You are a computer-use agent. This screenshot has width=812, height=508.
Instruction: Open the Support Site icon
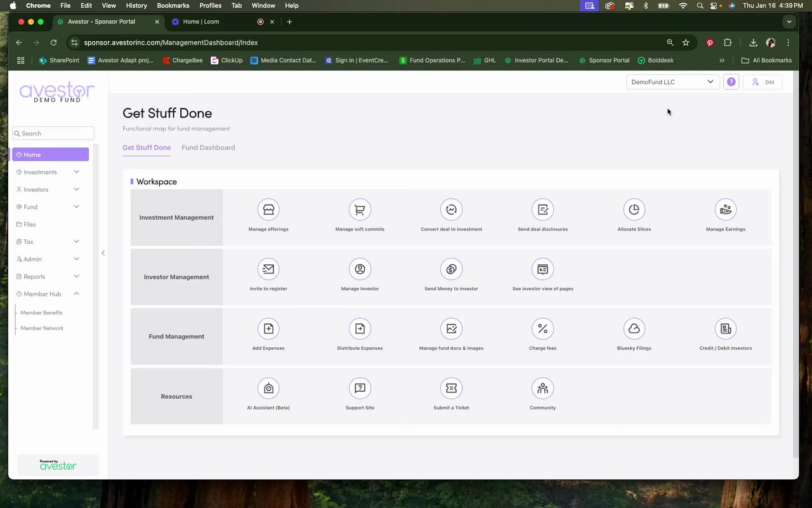pos(360,388)
